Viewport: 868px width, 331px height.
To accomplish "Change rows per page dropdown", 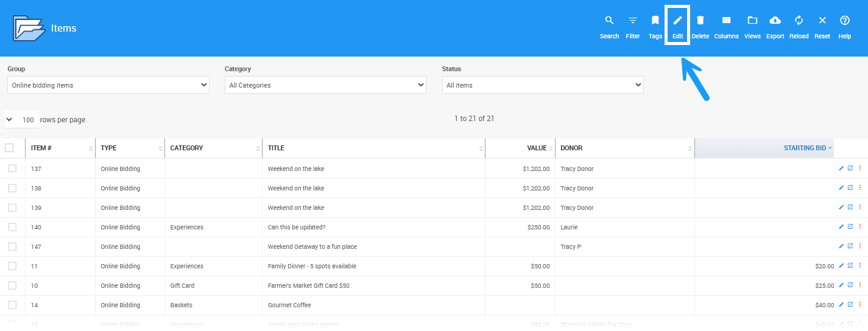I will 21,120.
